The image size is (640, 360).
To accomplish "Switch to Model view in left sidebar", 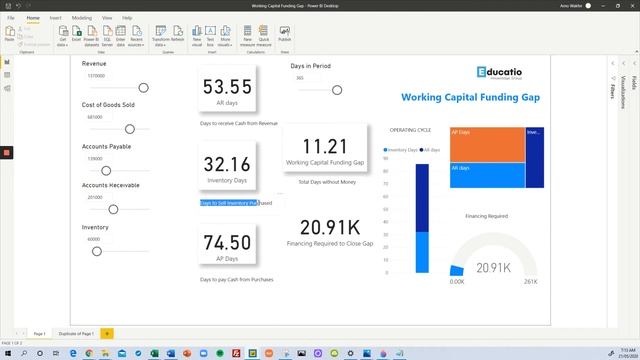I will [7, 88].
